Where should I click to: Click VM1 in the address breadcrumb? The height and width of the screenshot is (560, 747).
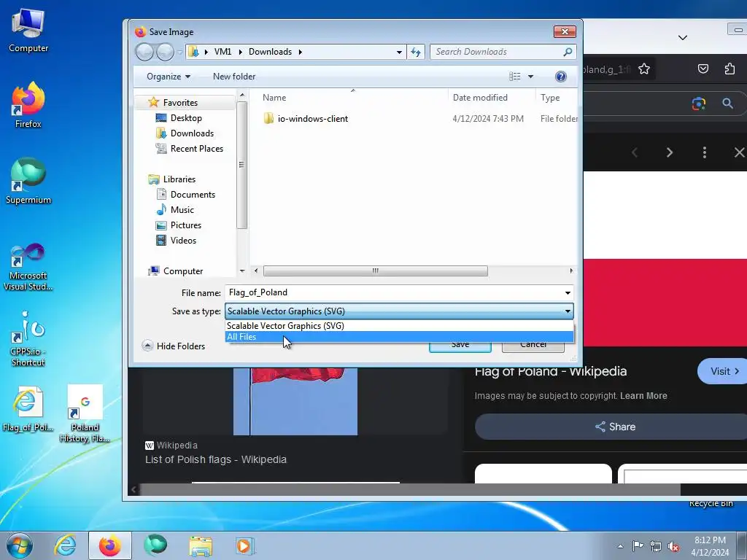click(222, 52)
